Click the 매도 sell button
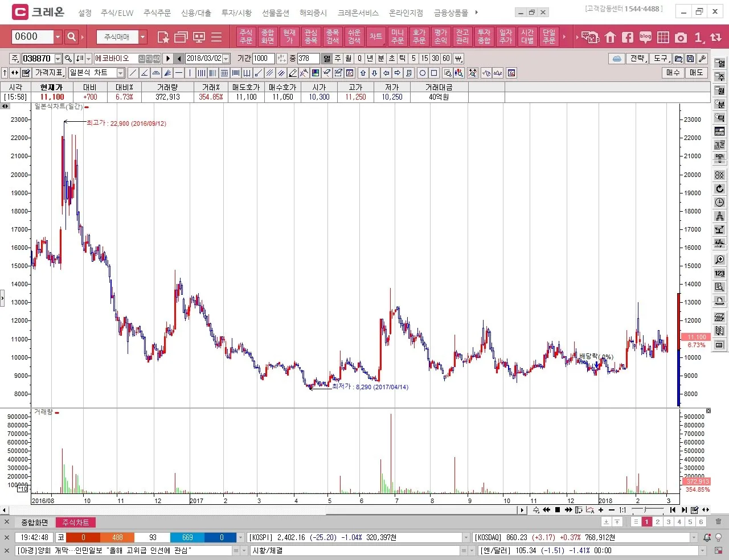This screenshot has width=729, height=560. click(x=697, y=73)
